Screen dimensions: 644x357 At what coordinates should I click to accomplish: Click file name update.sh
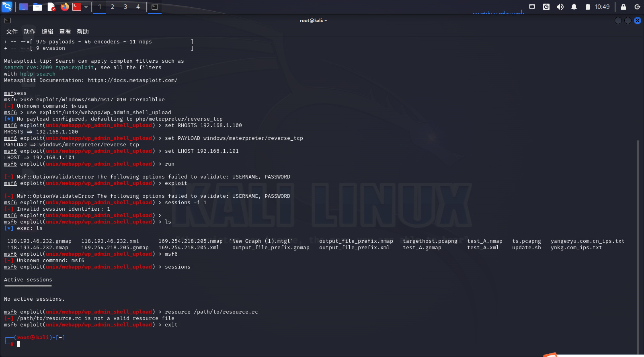tap(527, 248)
